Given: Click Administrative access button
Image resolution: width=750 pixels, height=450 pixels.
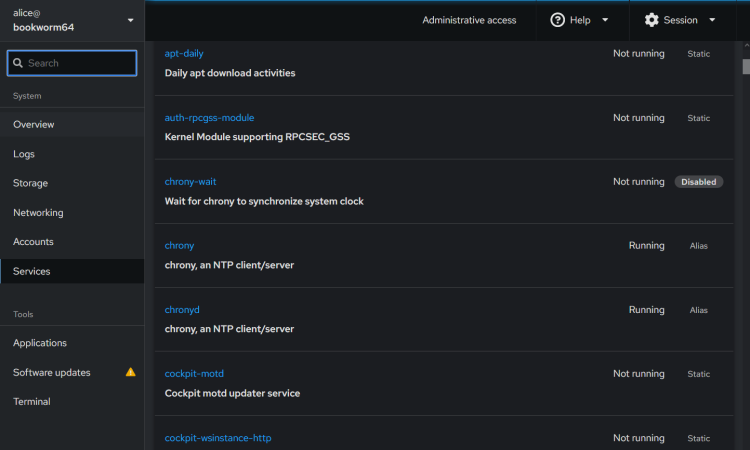Looking at the screenshot, I should (x=469, y=20).
